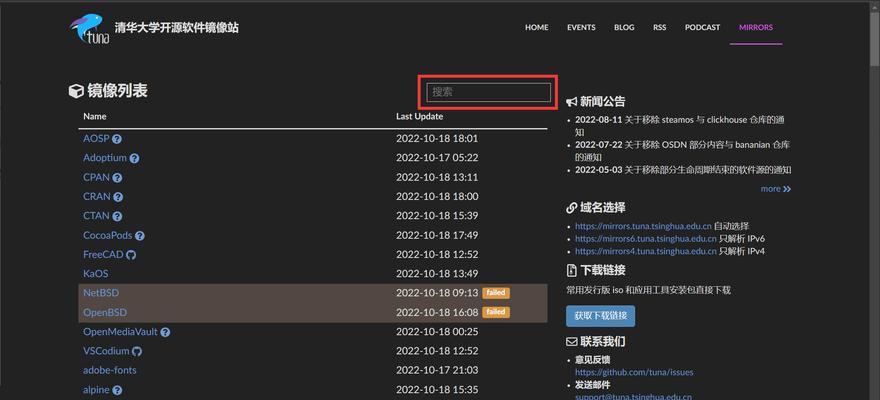Viewport: 880px width, 400px height.
Task: Open the help icon next to CPAN
Action: click(x=117, y=178)
